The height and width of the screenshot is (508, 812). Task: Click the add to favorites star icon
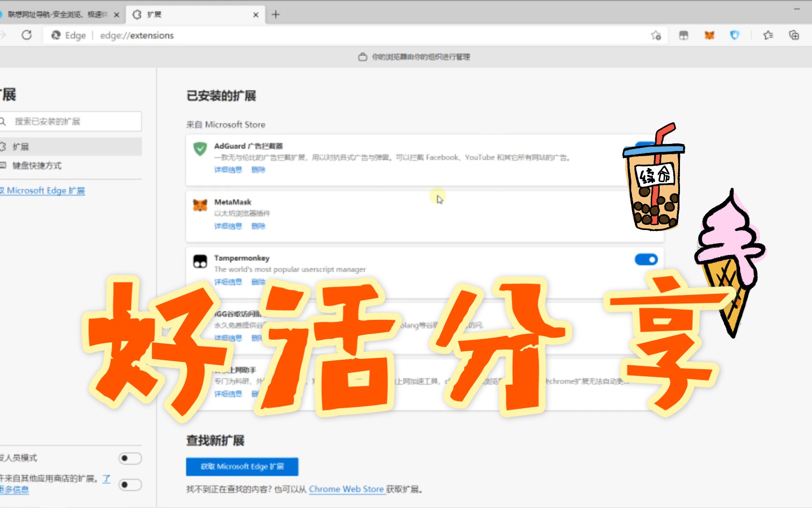(x=656, y=35)
